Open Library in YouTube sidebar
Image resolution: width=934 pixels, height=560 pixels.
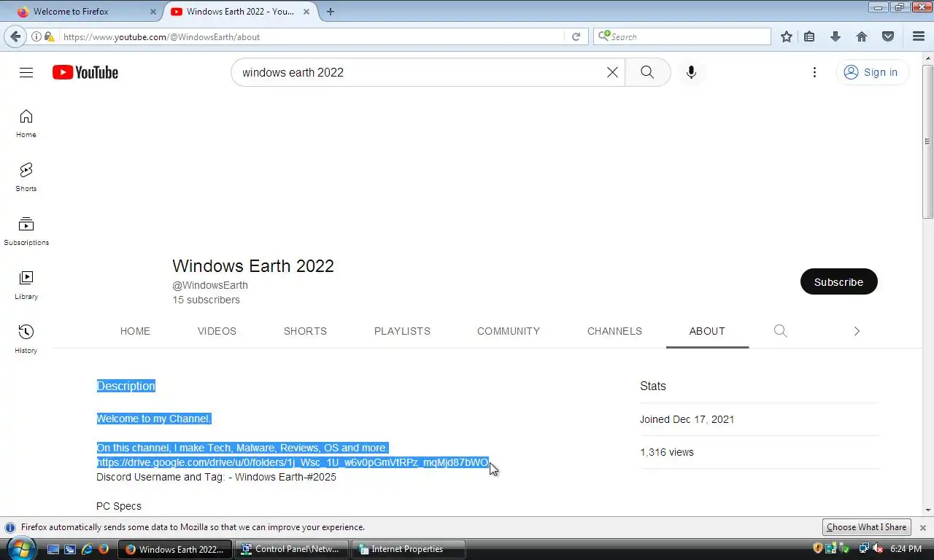pos(26,285)
